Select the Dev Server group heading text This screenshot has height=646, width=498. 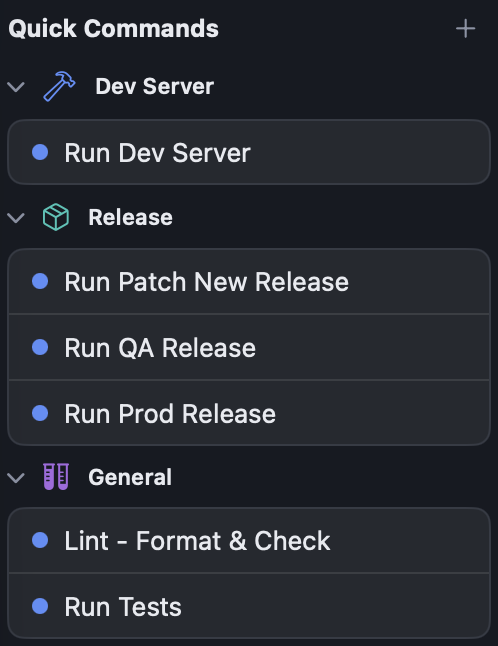pyautogui.click(x=154, y=87)
